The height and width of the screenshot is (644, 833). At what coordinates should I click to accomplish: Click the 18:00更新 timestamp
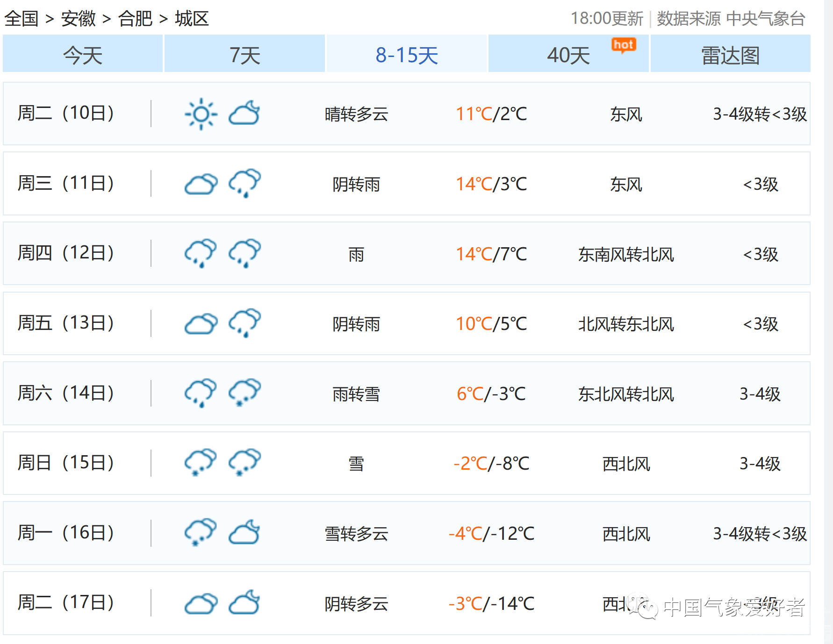click(x=607, y=19)
